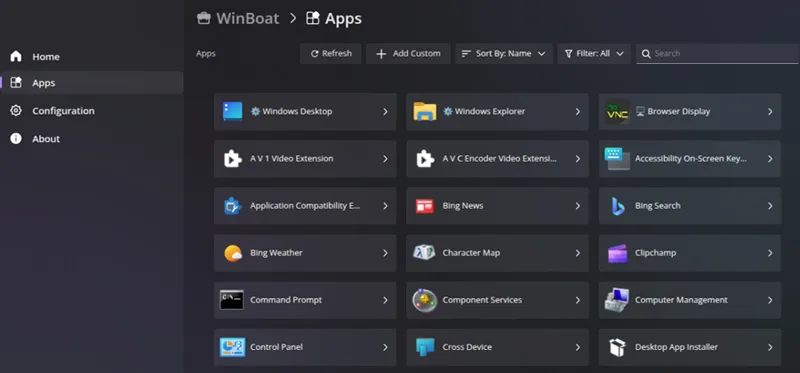Click the Application Compatibility icon
Viewport: 800px width, 373px height.
pyautogui.click(x=233, y=206)
